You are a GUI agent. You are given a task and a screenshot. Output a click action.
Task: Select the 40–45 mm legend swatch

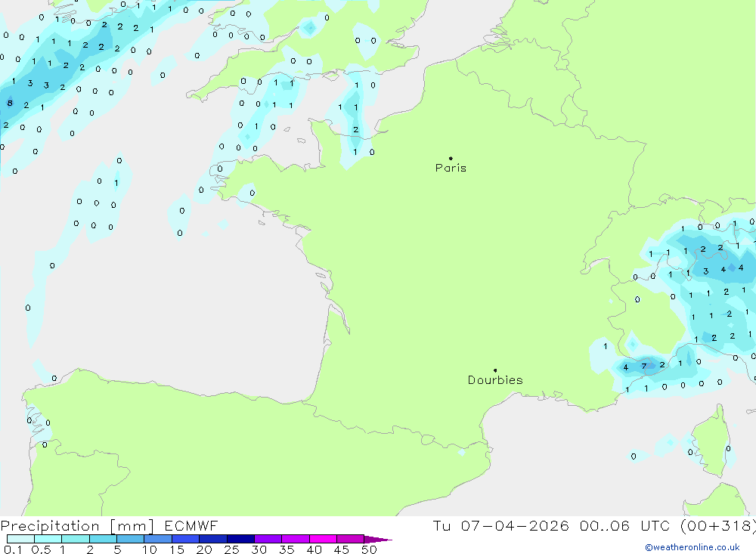323,539
